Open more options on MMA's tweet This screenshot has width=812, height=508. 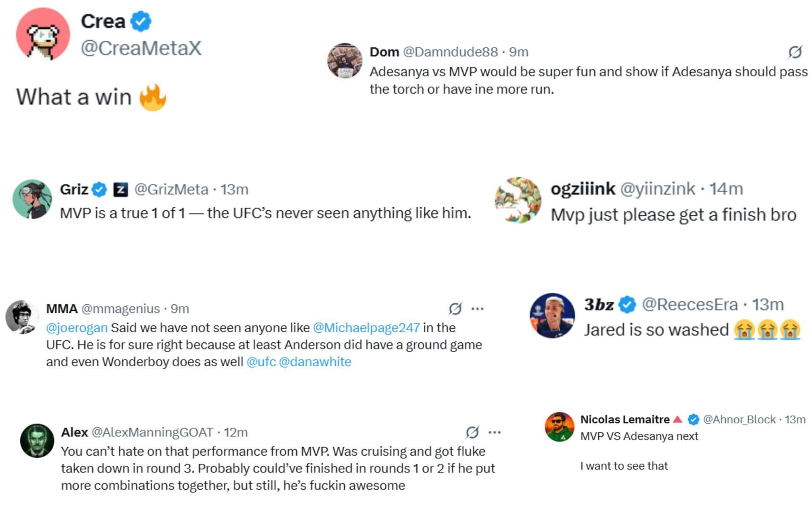tap(479, 308)
